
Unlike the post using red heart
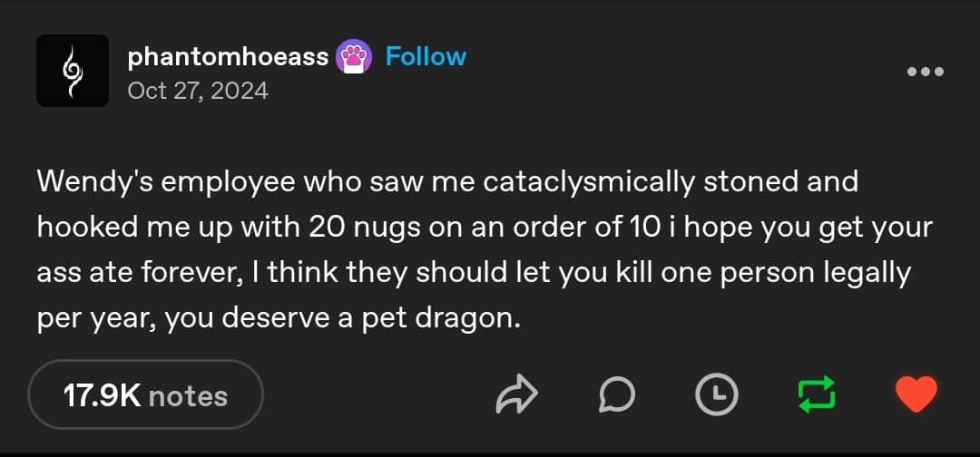pos(915,394)
